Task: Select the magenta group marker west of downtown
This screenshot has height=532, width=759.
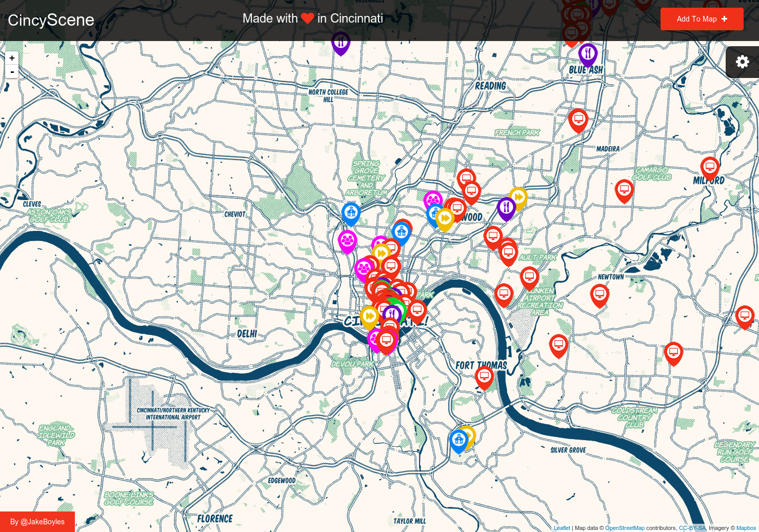Action: [x=347, y=240]
